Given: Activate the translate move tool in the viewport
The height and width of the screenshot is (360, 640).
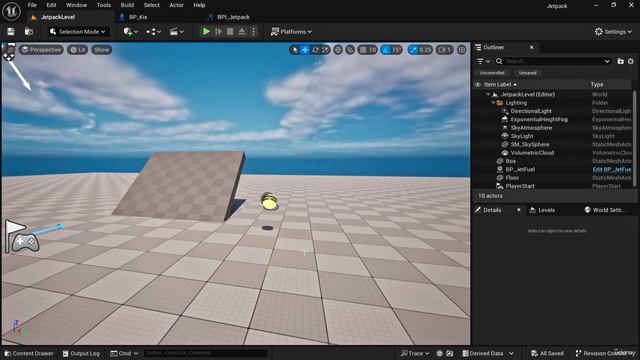Looking at the screenshot, I should click(x=305, y=50).
